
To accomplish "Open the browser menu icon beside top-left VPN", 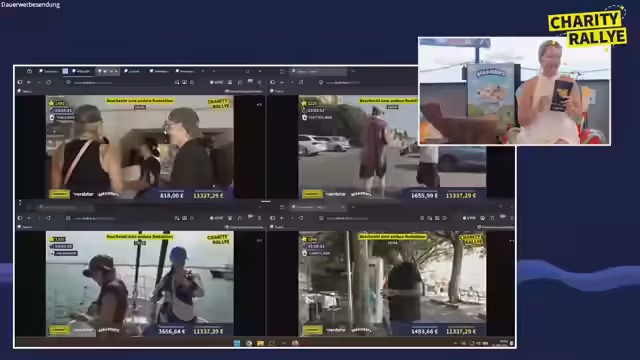I will pos(230,82).
